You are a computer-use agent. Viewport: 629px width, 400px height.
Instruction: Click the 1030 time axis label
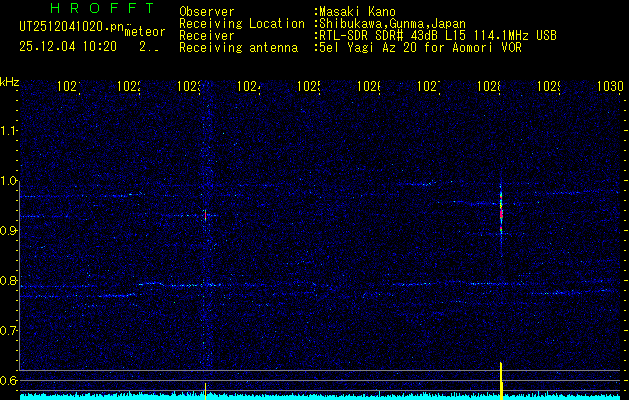(610, 87)
